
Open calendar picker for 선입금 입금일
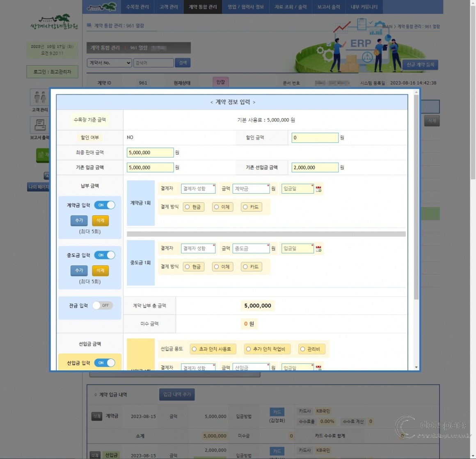point(319,367)
